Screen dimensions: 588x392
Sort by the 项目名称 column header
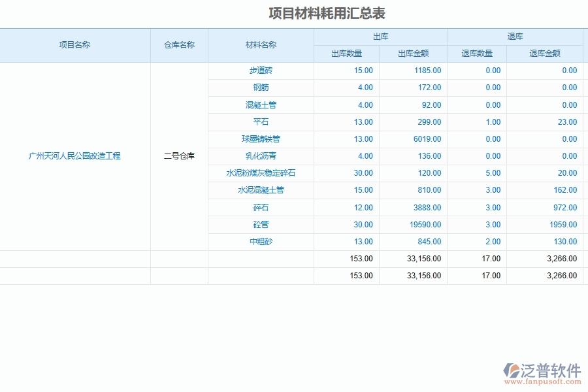pyautogui.click(x=76, y=45)
